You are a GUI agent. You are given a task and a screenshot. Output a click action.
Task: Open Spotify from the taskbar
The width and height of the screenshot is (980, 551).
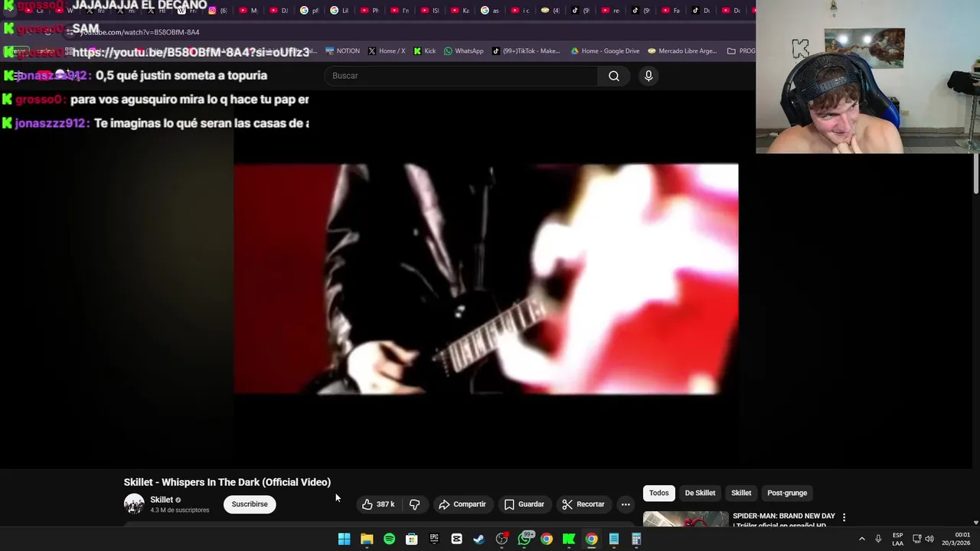click(389, 539)
